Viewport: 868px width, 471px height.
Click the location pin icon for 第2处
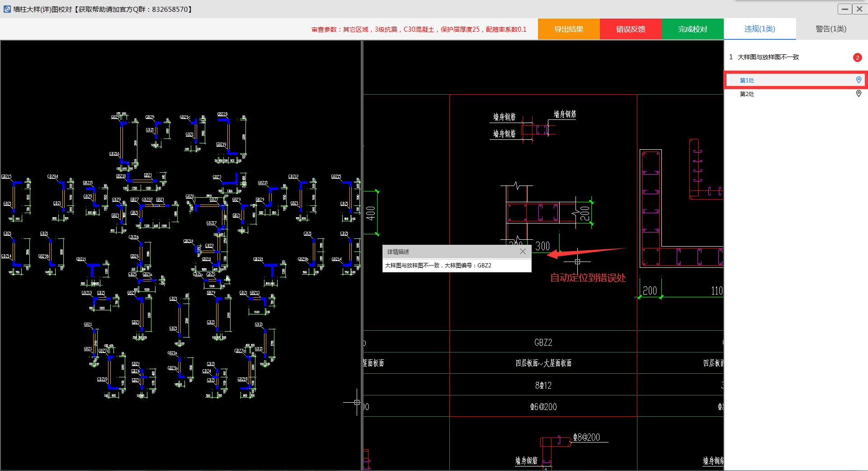pyautogui.click(x=859, y=94)
